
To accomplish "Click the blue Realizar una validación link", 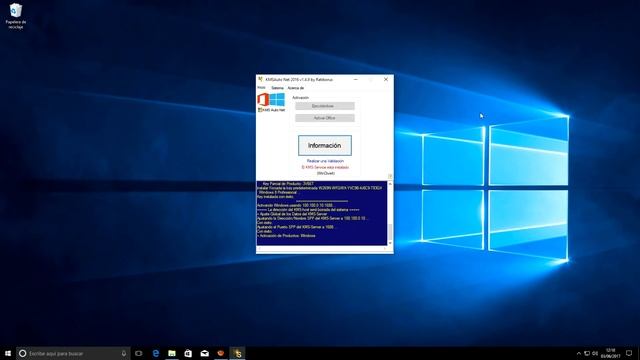I will pos(325,161).
